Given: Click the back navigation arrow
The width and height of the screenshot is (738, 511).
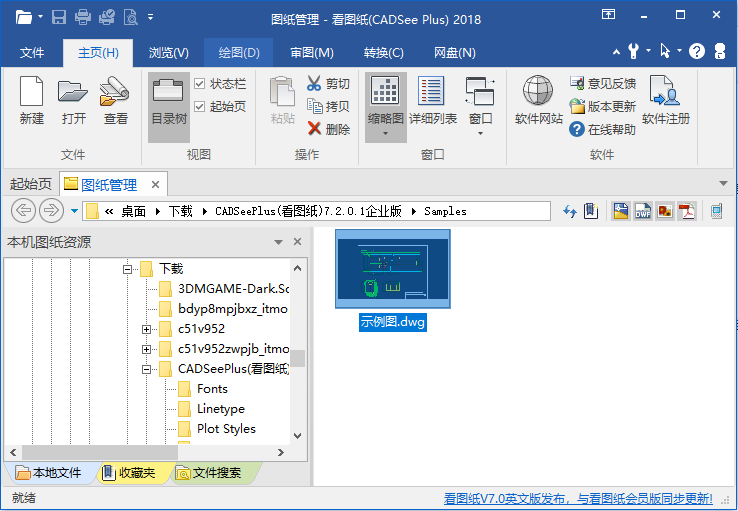Looking at the screenshot, I should click(x=23, y=211).
